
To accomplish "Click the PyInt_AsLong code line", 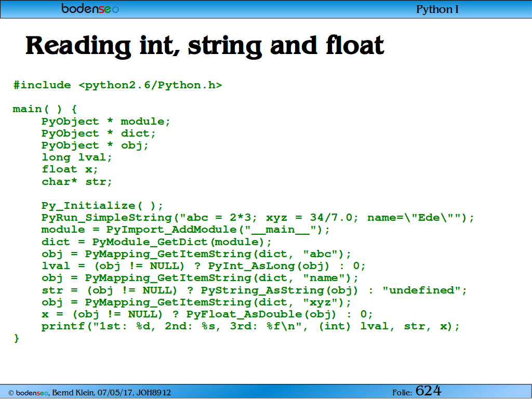I will 203,266.
